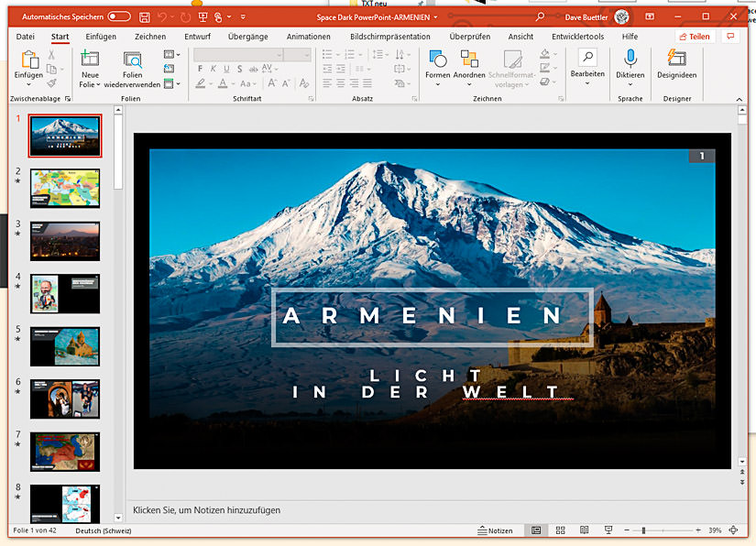
Task: Click the Neue Folie icon
Action: (90, 59)
